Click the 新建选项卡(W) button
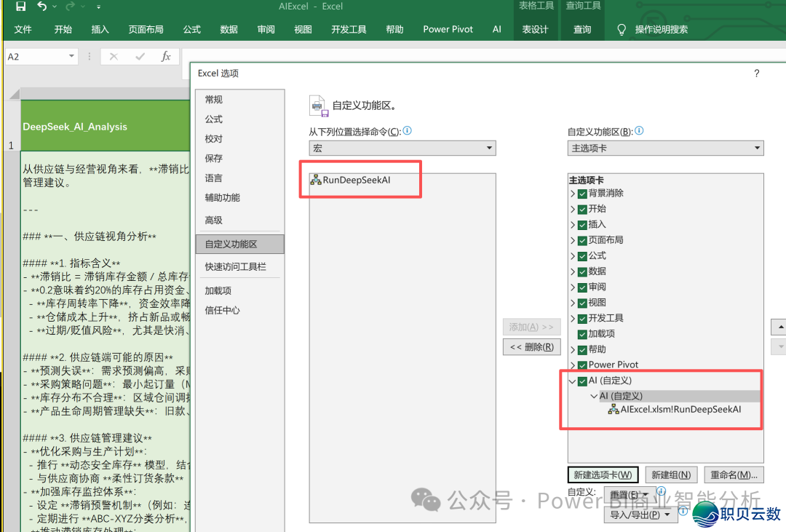This screenshot has width=786, height=532. click(x=602, y=474)
